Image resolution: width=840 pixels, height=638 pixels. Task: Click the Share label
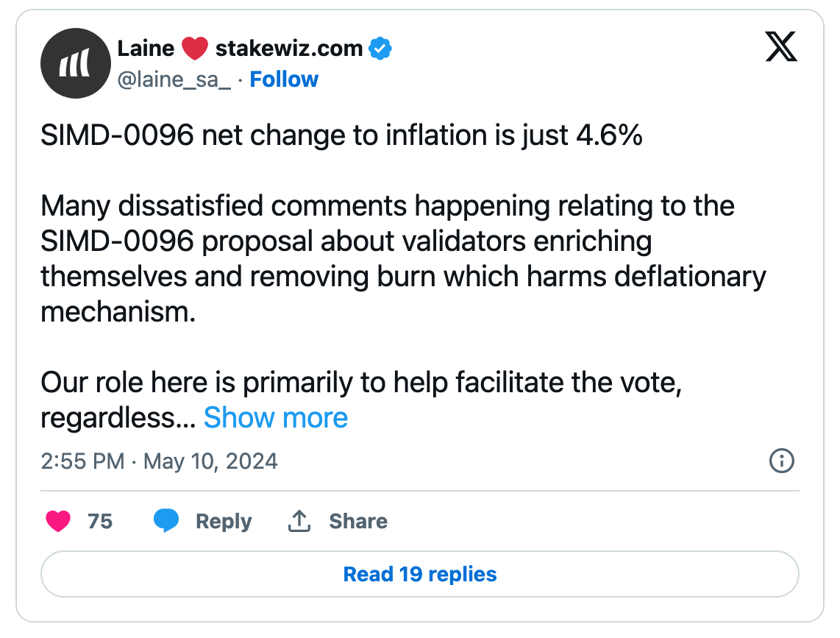(x=358, y=521)
